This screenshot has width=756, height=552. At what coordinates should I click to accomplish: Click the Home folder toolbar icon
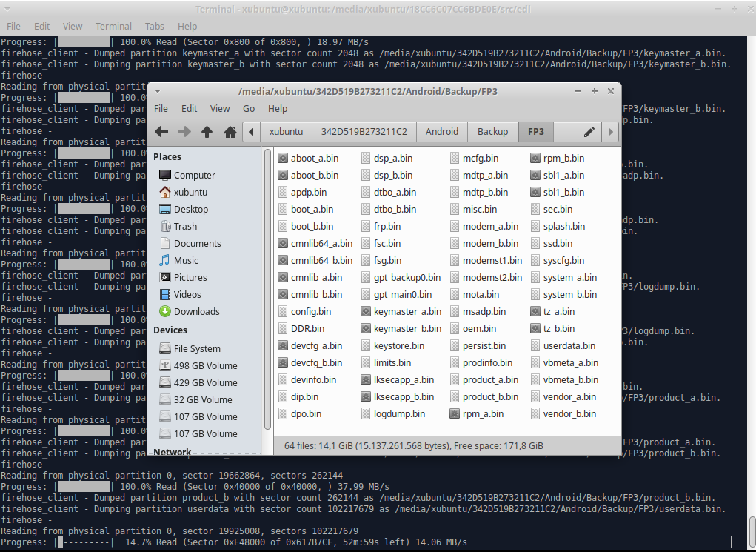[x=230, y=132]
